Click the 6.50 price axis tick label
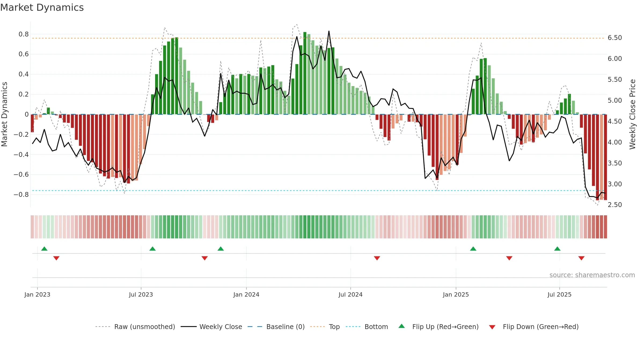The height and width of the screenshot is (362, 644). pos(615,38)
